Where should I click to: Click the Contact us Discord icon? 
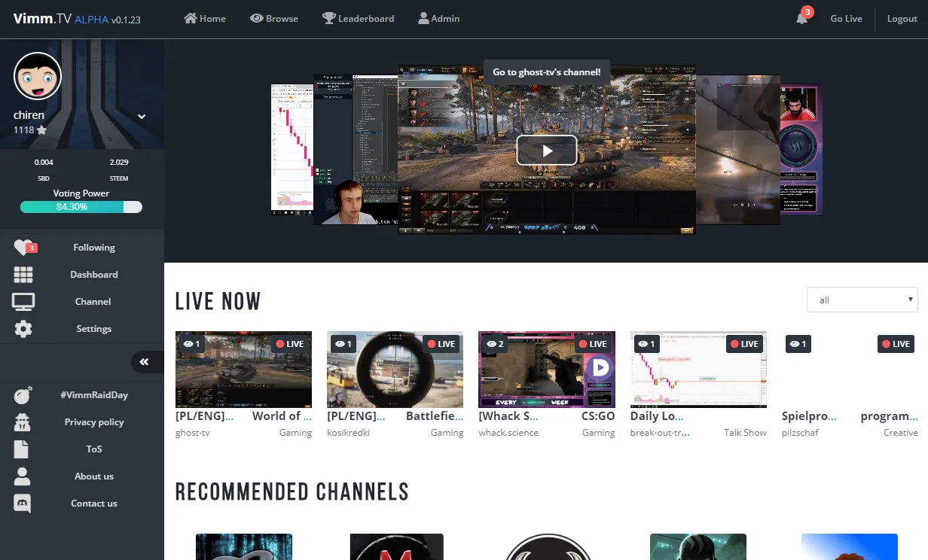23,504
